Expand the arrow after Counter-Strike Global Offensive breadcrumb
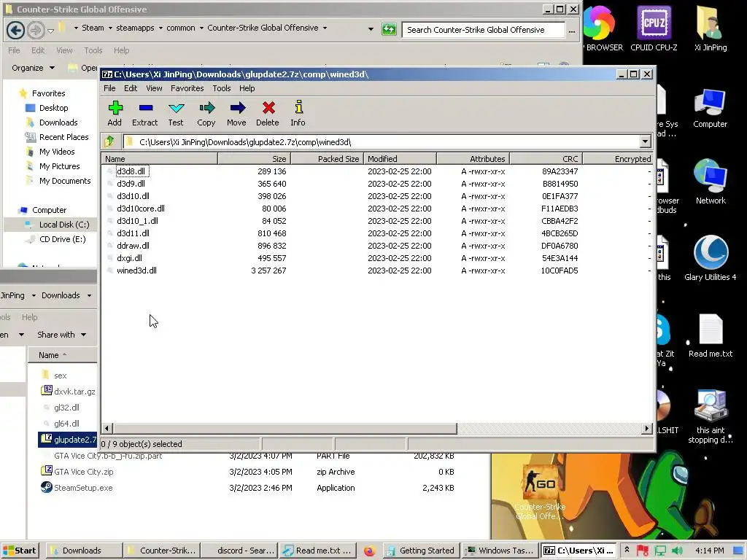 pos(325,28)
